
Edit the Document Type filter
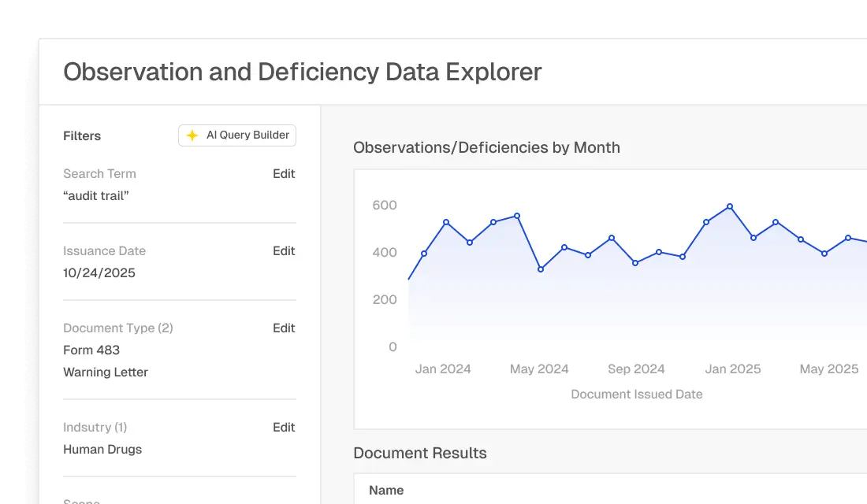[284, 328]
